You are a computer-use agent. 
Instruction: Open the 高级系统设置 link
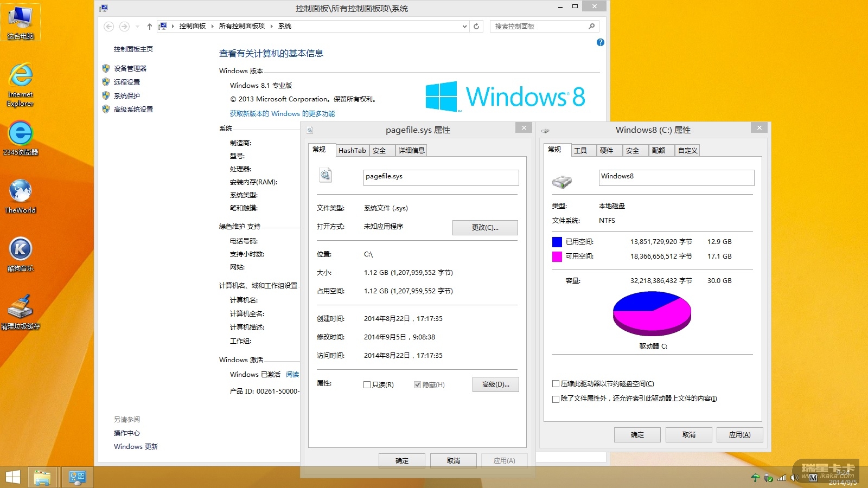pos(133,110)
